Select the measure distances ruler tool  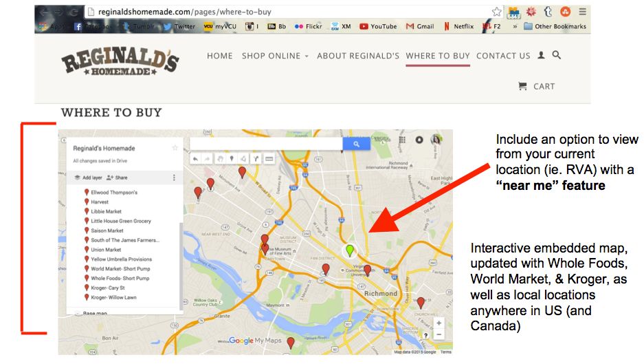[269, 159]
